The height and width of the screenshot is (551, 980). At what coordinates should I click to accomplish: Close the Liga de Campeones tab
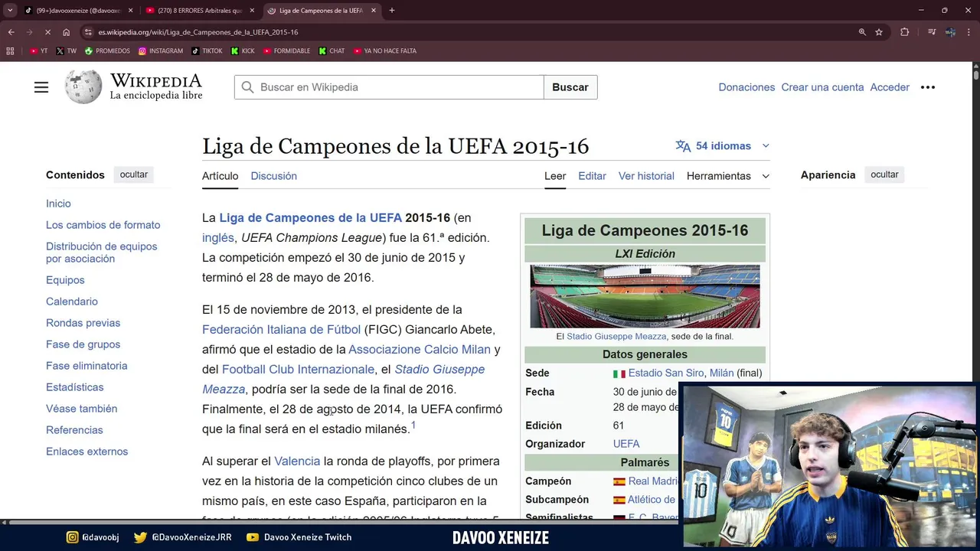tap(374, 11)
